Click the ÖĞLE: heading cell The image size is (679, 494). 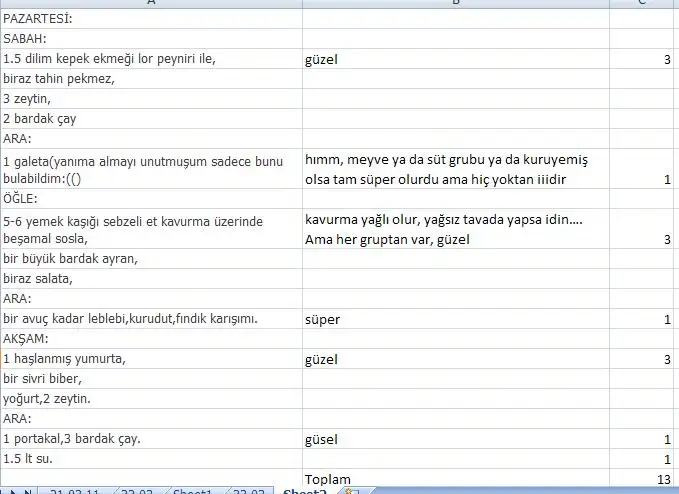pyautogui.click(x=151, y=198)
